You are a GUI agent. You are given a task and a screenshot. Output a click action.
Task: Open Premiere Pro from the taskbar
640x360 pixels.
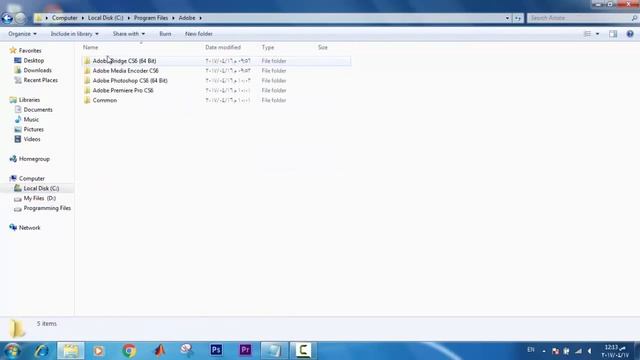(x=245, y=350)
